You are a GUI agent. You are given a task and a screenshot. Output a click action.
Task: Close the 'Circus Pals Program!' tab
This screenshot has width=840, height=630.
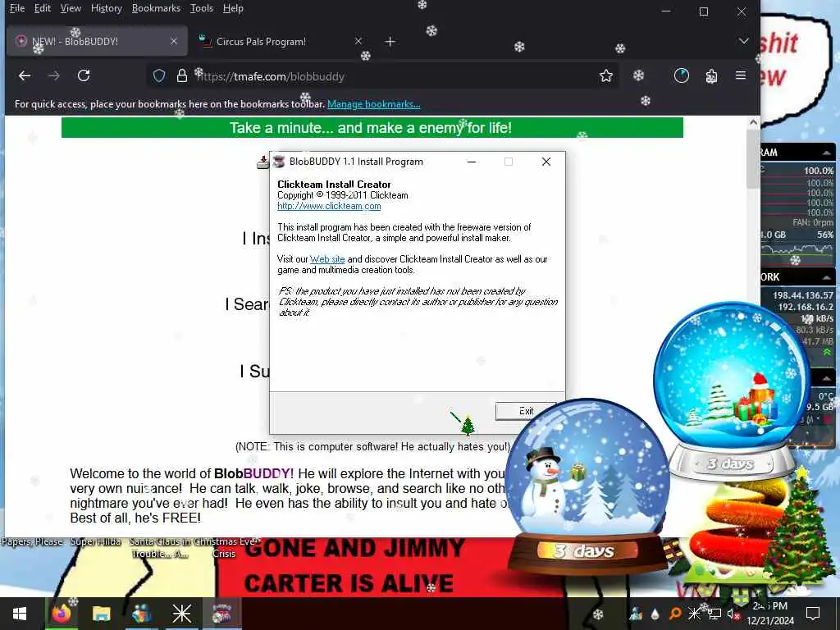pos(358,41)
